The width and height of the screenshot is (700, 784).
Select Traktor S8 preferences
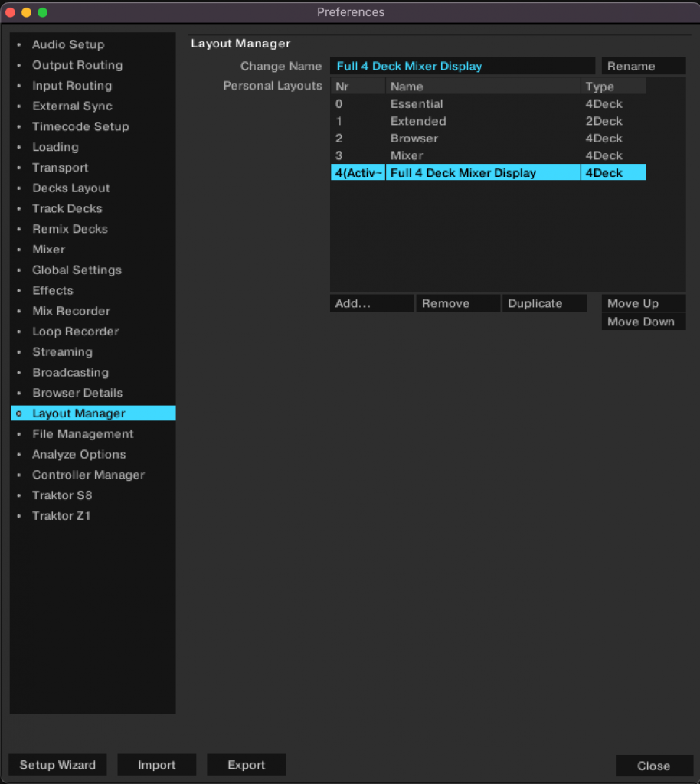93,495
